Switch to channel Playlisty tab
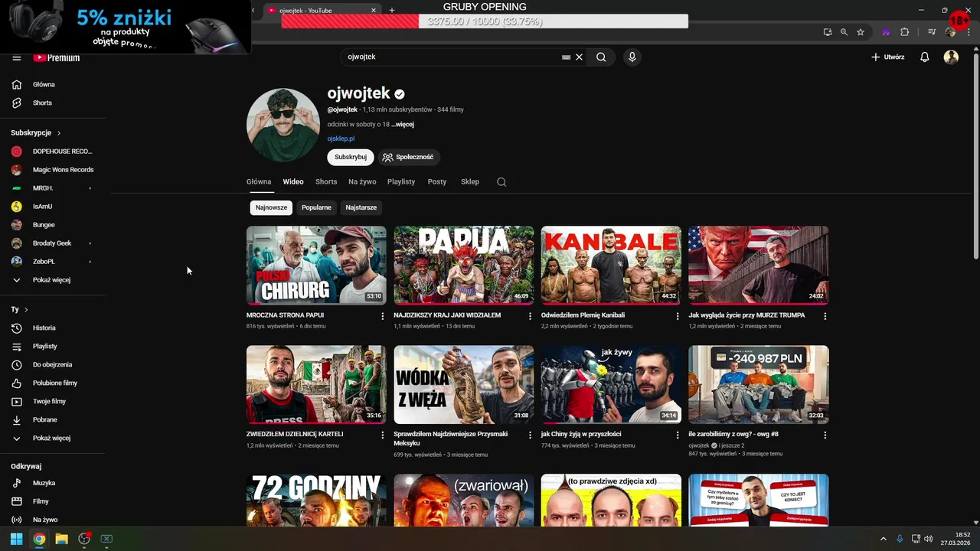 [x=401, y=182]
